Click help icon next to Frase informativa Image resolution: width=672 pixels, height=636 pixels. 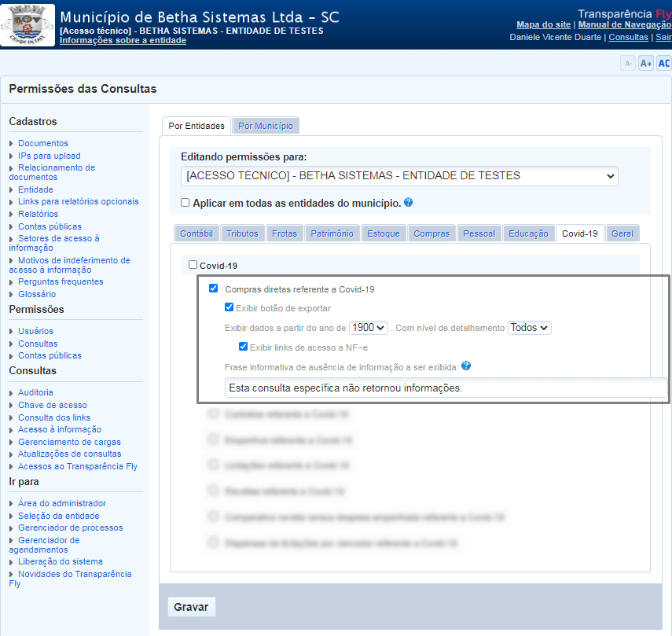coord(466,366)
